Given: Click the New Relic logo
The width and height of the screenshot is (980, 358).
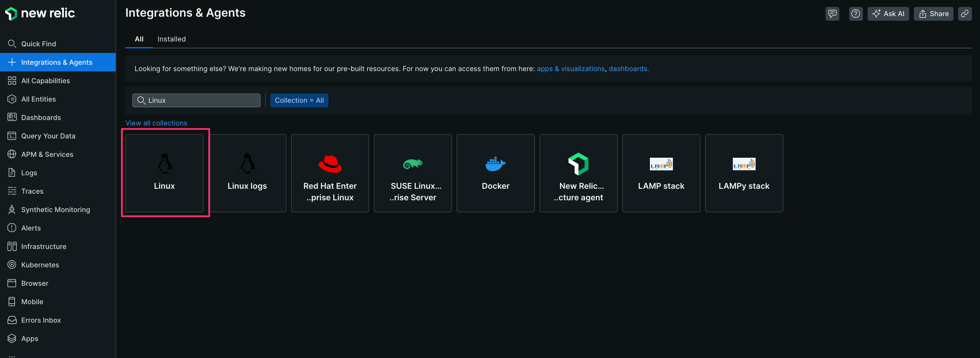Looking at the screenshot, I should pos(40,13).
